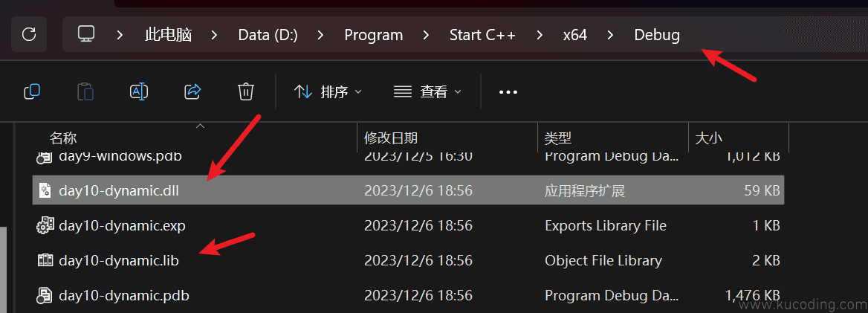The height and width of the screenshot is (313, 868).
Task: Expand chevron after x64 breadcrumb
Action: [x=610, y=35]
